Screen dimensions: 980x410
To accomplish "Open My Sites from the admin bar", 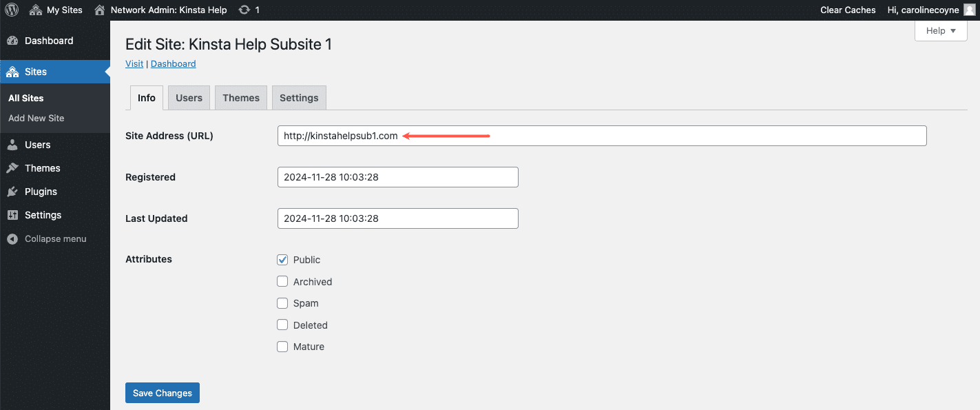I will tap(56, 10).
